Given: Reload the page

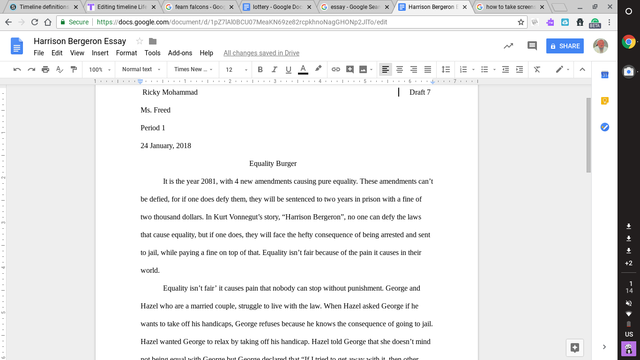Looking at the screenshot, I should pos(34,22).
